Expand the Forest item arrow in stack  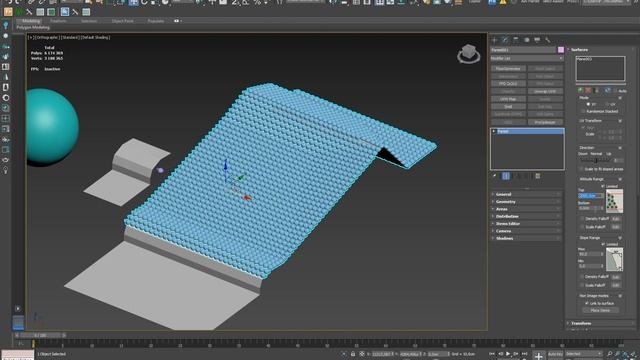494,131
